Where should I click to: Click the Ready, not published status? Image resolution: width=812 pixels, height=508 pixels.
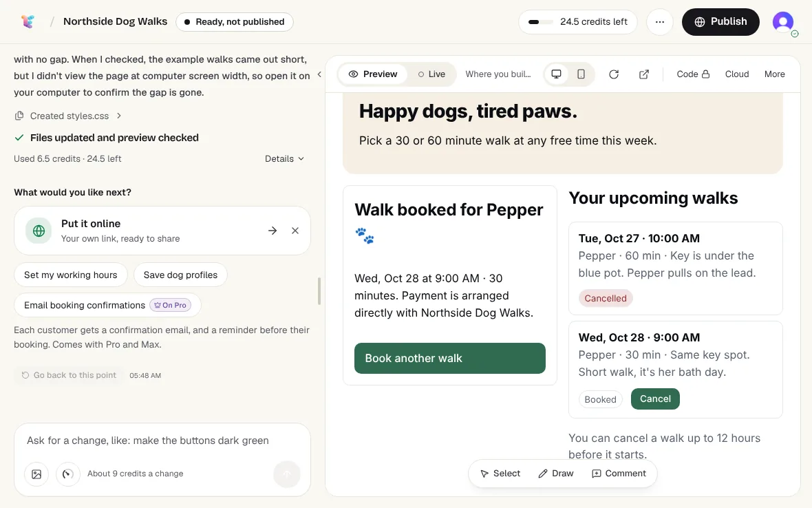[235, 22]
